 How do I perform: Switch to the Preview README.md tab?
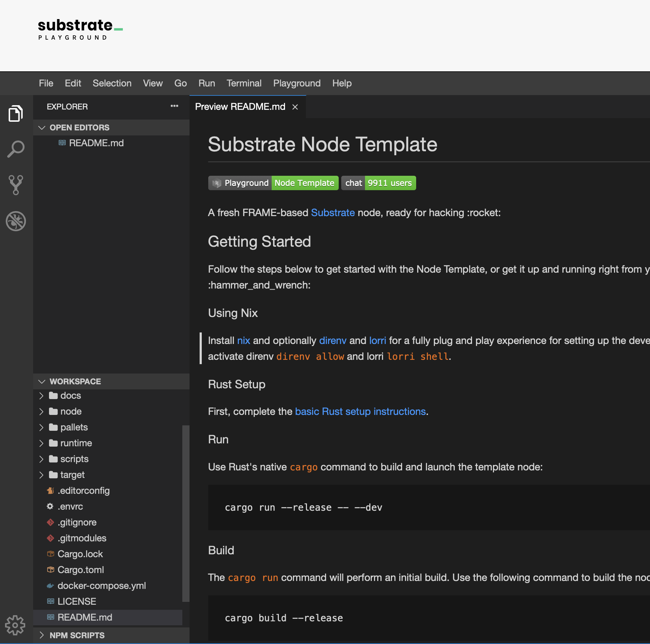(240, 107)
